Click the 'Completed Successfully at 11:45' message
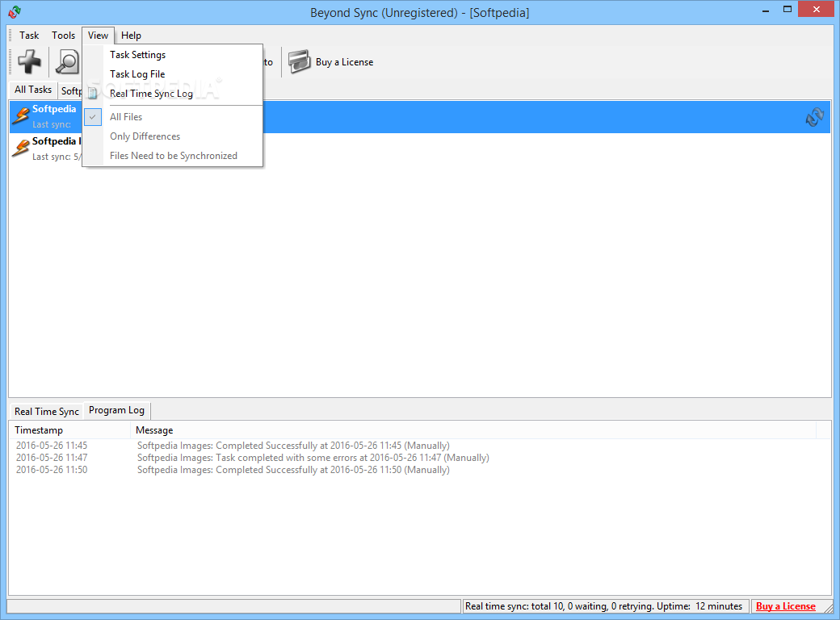This screenshot has width=840, height=620. pyautogui.click(x=293, y=446)
